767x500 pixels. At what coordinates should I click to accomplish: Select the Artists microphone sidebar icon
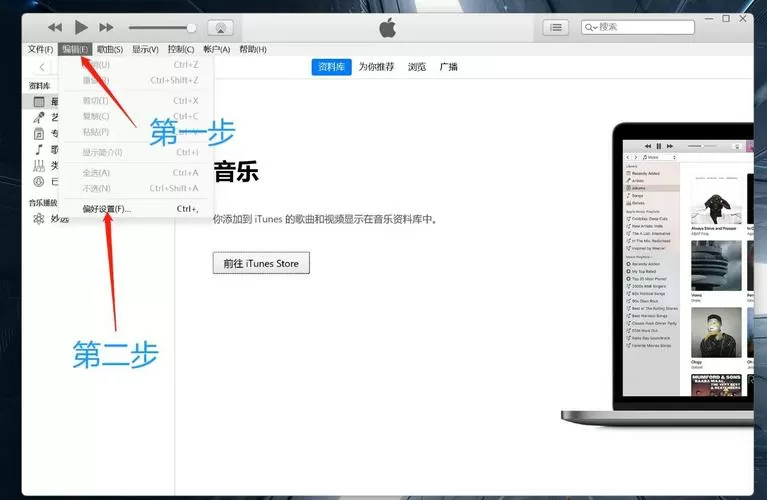pos(39,117)
